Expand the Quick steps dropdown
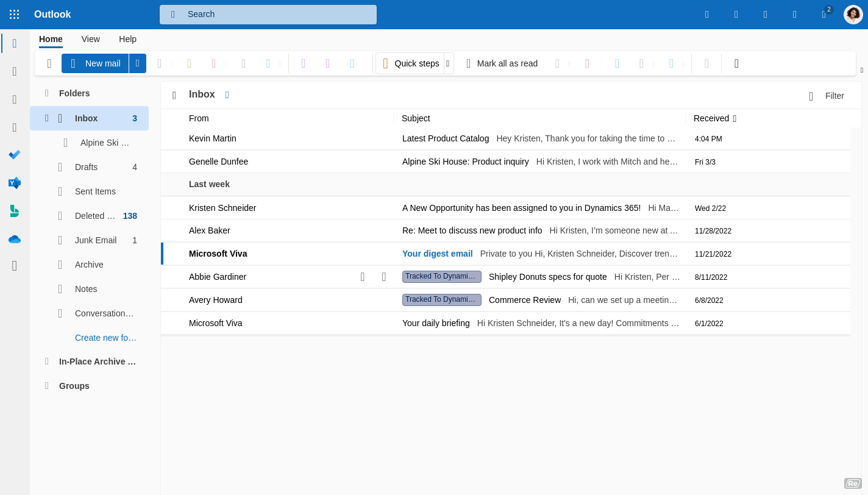 tap(448, 63)
